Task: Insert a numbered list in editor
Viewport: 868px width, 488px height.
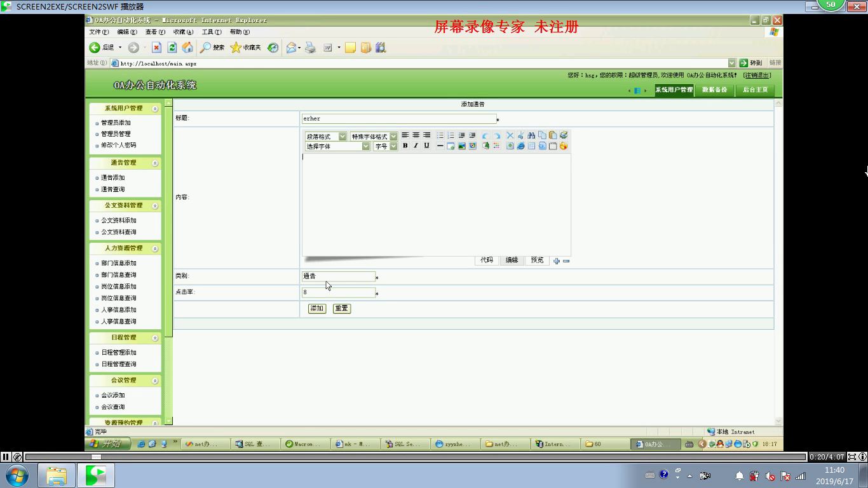Action: click(x=451, y=135)
